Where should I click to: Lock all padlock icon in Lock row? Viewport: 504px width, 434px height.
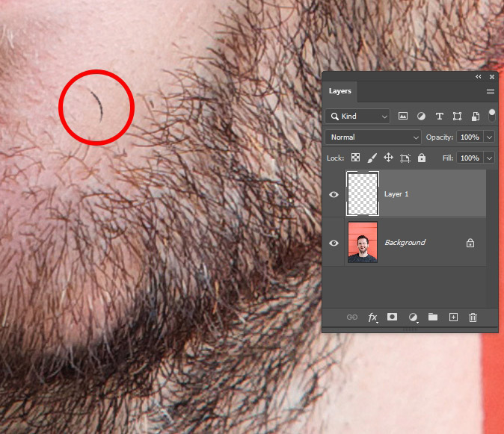pos(422,158)
